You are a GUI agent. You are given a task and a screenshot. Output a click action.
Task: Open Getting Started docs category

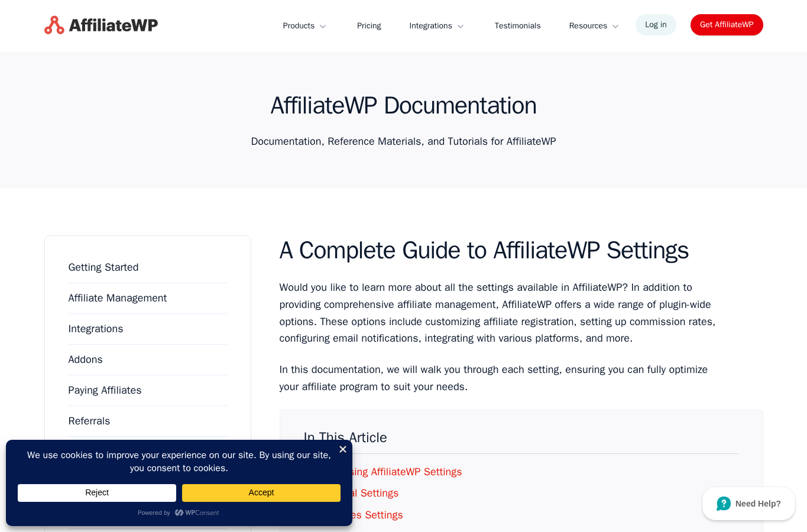click(103, 267)
